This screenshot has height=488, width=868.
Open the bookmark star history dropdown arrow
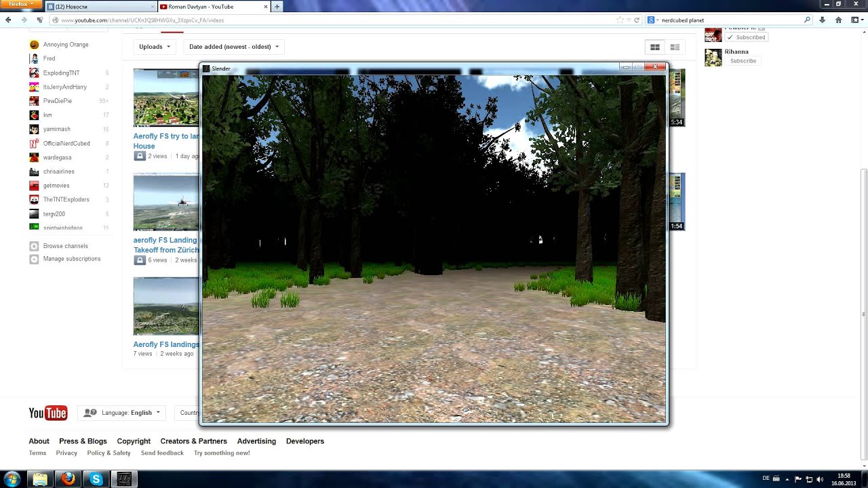(629, 20)
